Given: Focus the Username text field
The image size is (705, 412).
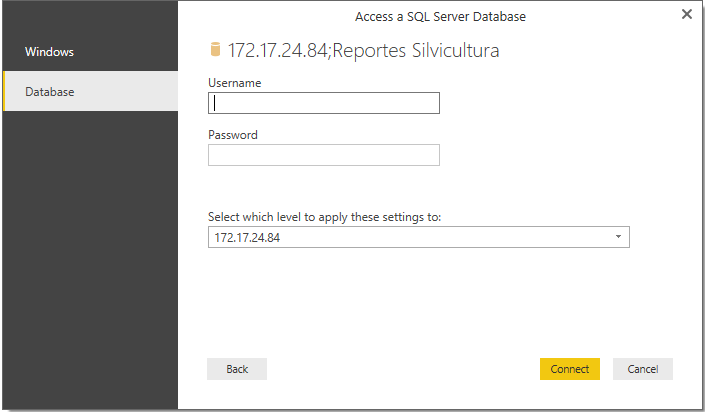Looking at the screenshot, I should pyautogui.click(x=324, y=103).
